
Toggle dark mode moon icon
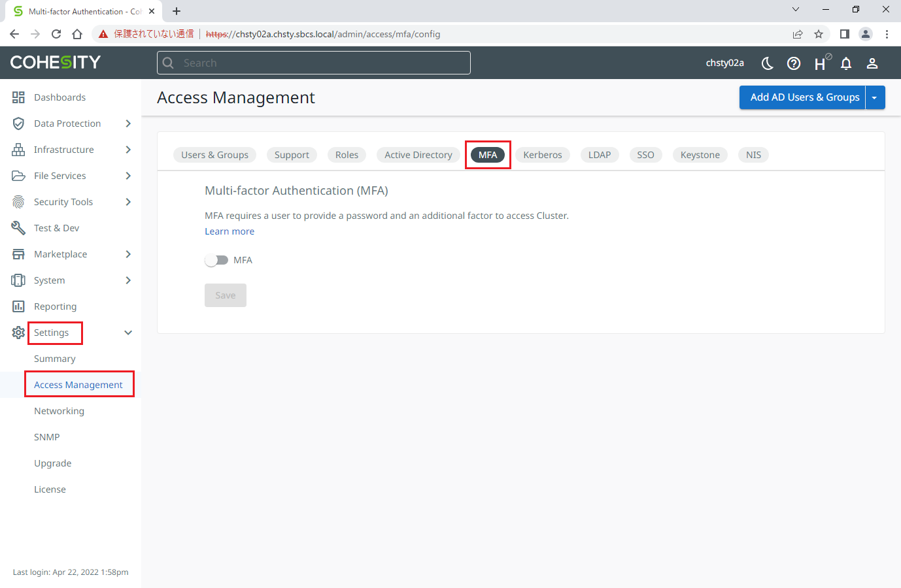pos(768,63)
